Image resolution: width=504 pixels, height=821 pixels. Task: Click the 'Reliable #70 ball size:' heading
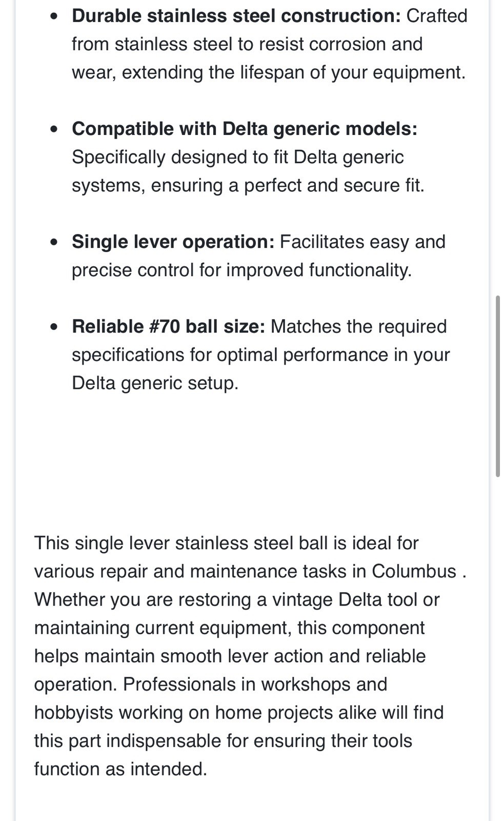pyautogui.click(x=169, y=326)
